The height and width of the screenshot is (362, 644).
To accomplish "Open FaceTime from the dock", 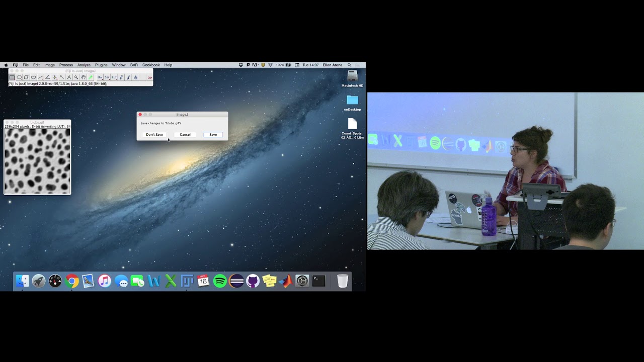I will point(137,281).
